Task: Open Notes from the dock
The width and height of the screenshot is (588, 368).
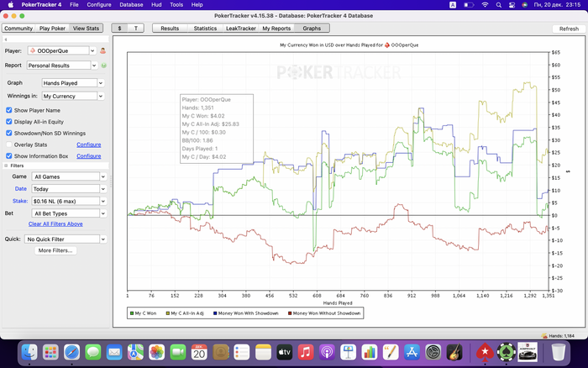Action: click(263, 352)
